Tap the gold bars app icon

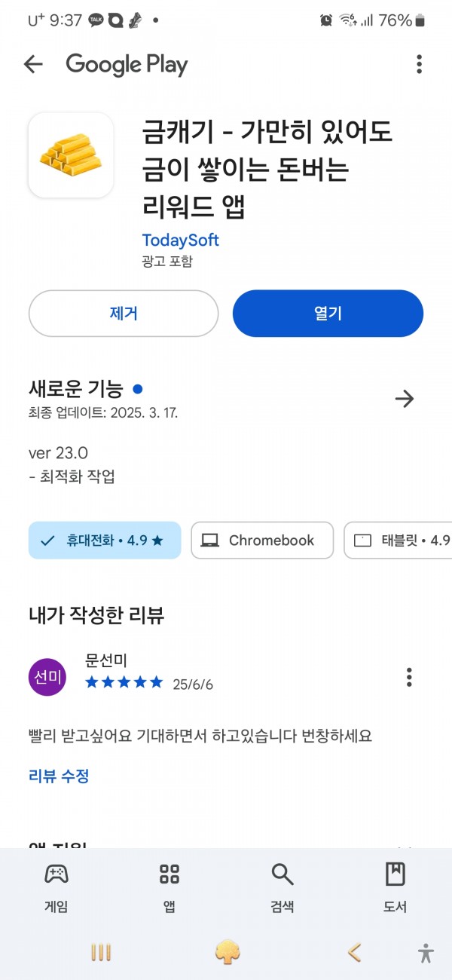pos(71,155)
